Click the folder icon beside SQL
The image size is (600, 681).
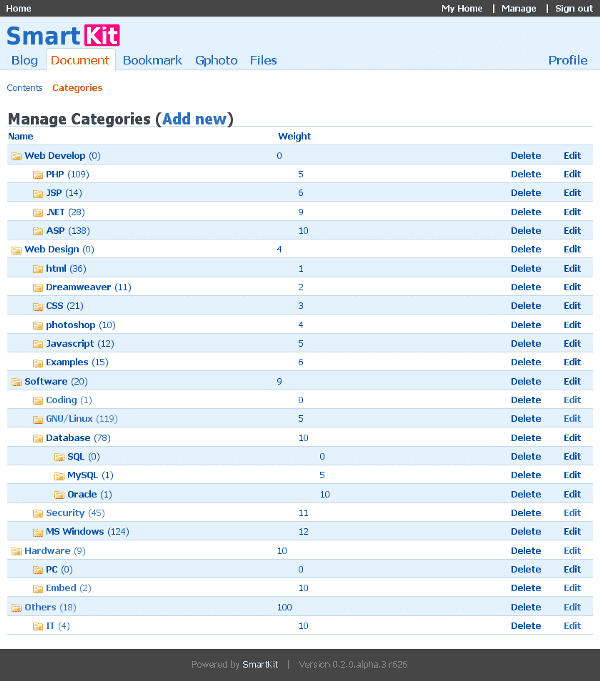(x=59, y=457)
